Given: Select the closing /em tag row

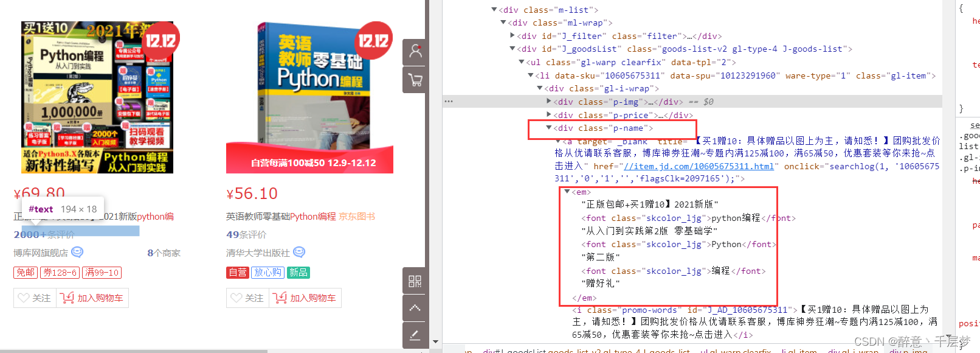Looking at the screenshot, I should click(x=584, y=298).
